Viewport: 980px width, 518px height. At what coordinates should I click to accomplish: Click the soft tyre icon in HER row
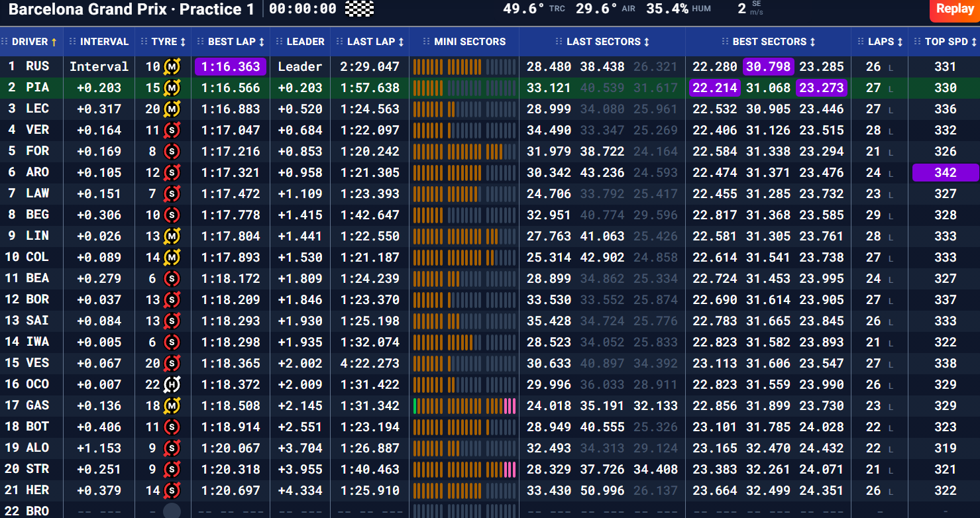click(x=172, y=490)
